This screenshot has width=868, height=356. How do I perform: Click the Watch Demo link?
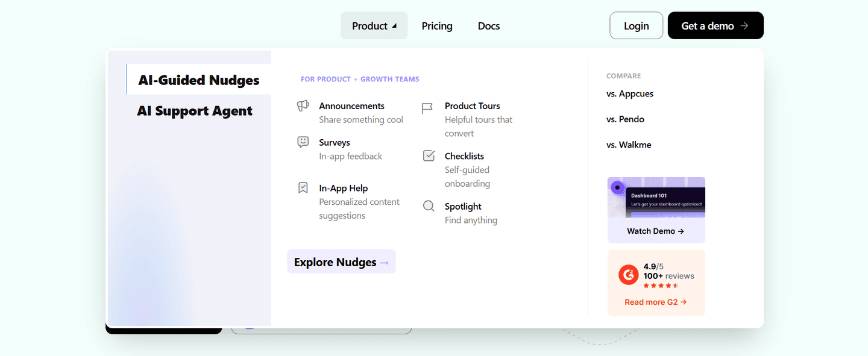[655, 231]
